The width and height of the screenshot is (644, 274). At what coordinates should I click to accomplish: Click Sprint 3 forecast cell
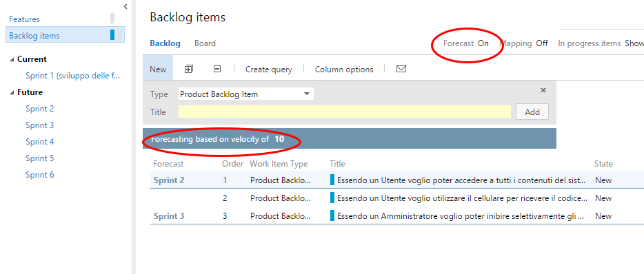point(169,216)
